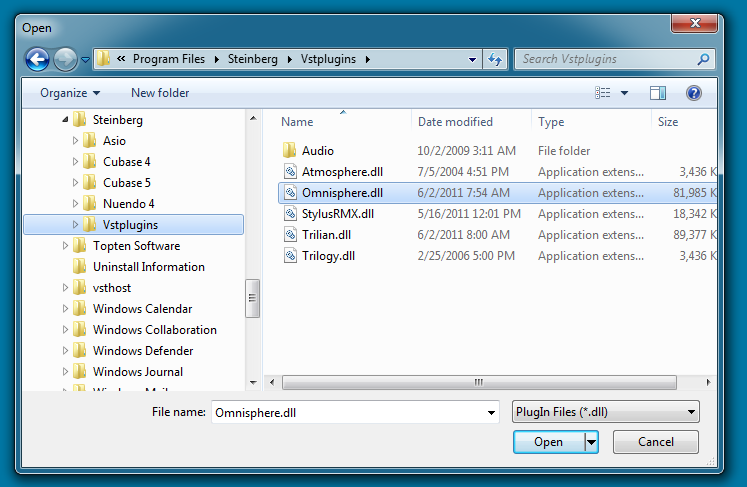Select Uninstall Information folder
Viewport: 747px width, 487px height.
coord(149,267)
